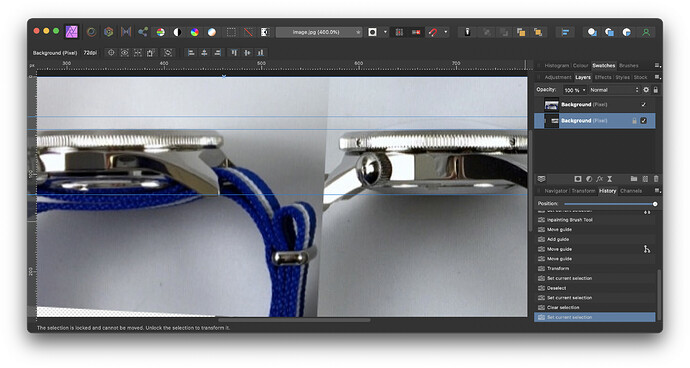Expand the snapping options dropdown arrow
The width and height of the screenshot is (690, 368).
click(x=446, y=32)
